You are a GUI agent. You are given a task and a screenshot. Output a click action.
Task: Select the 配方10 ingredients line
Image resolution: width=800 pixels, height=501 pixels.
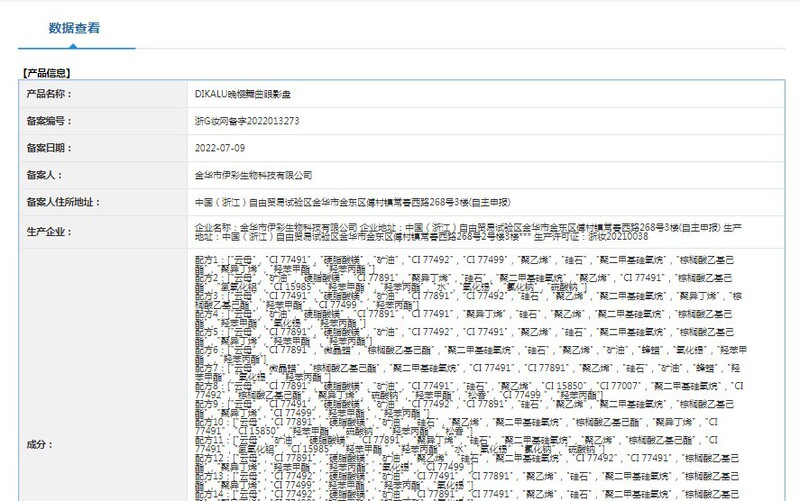(457, 427)
